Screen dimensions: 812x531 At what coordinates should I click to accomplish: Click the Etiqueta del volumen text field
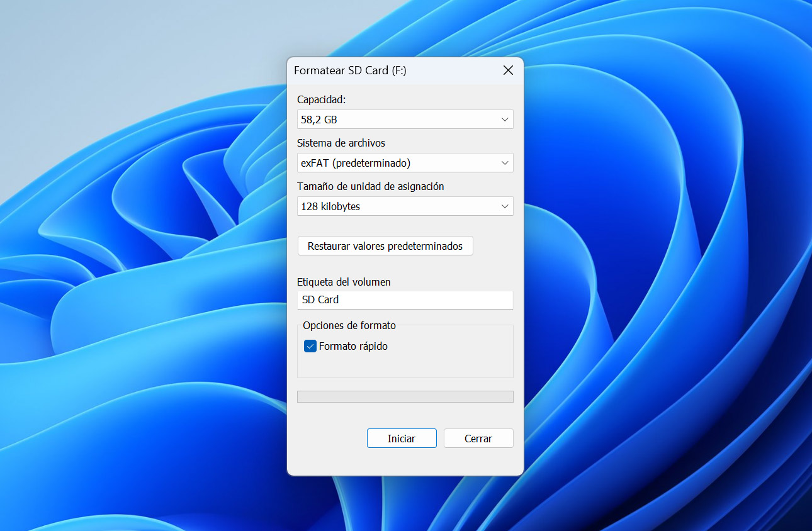[x=405, y=300]
